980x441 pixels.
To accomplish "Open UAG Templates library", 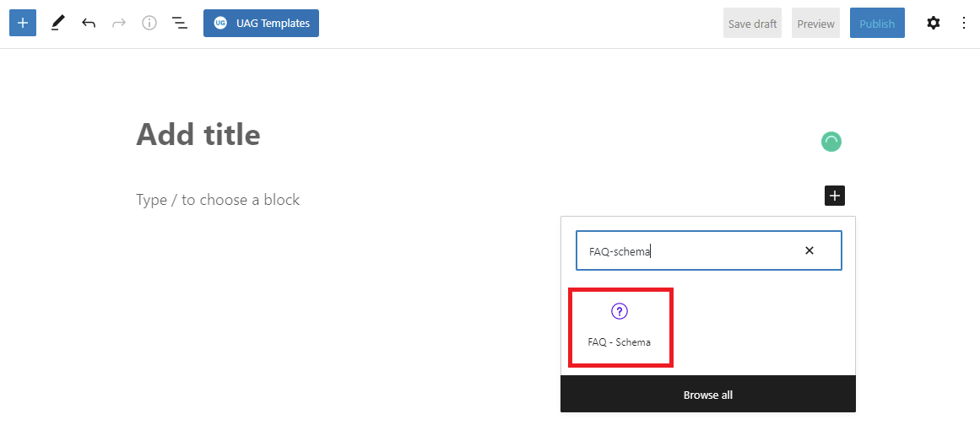I will [x=261, y=24].
